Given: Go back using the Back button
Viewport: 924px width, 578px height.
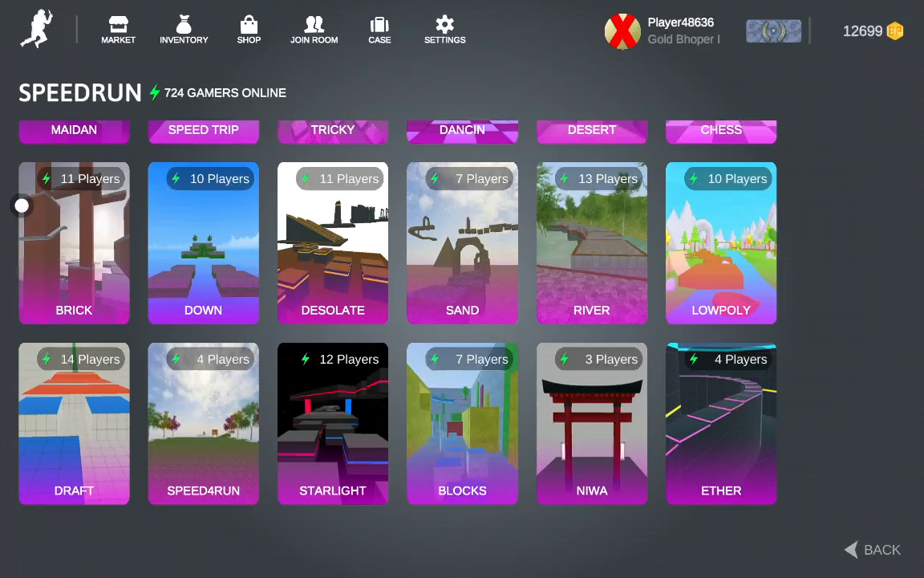Looking at the screenshot, I should point(873,550).
